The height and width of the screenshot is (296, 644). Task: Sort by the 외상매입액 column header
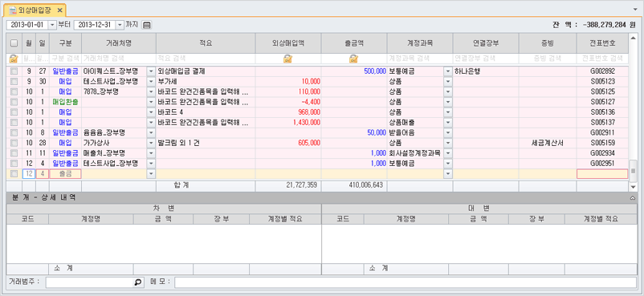pyautogui.click(x=288, y=43)
